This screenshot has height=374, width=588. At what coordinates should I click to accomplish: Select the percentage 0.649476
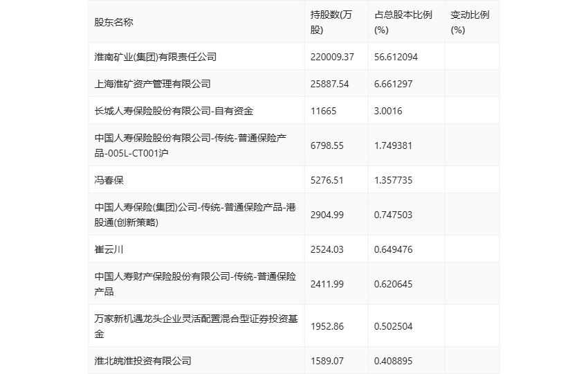pos(393,249)
